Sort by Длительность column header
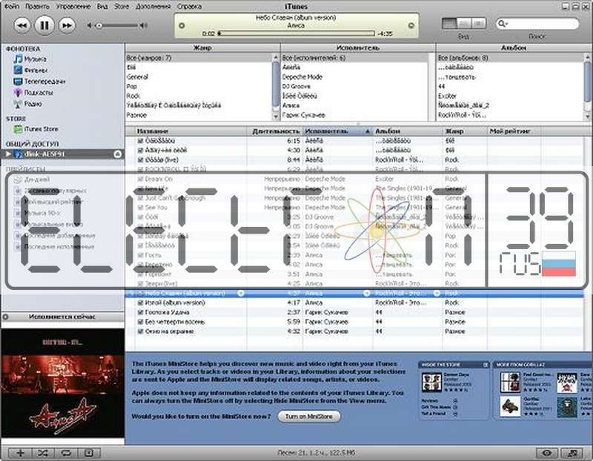 coord(276,131)
